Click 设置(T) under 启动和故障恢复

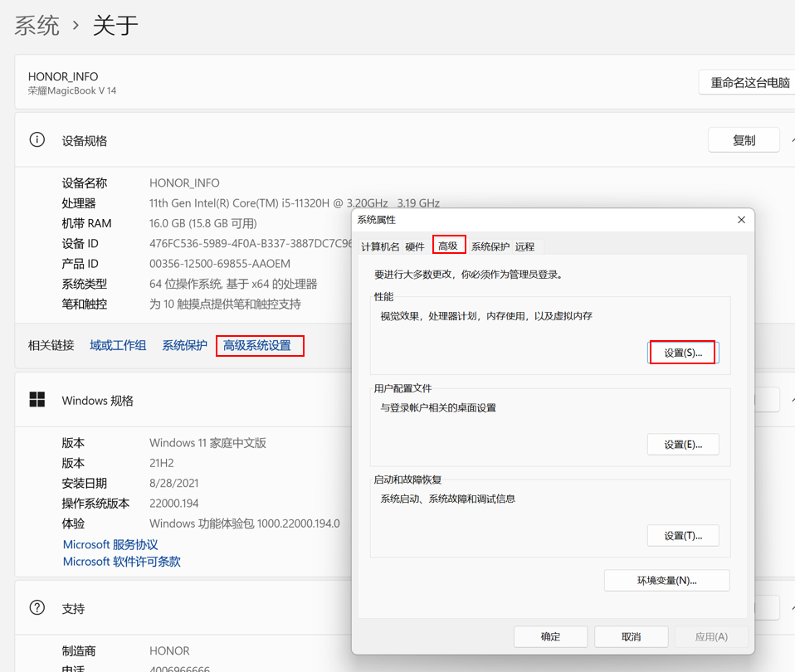pyautogui.click(x=682, y=536)
